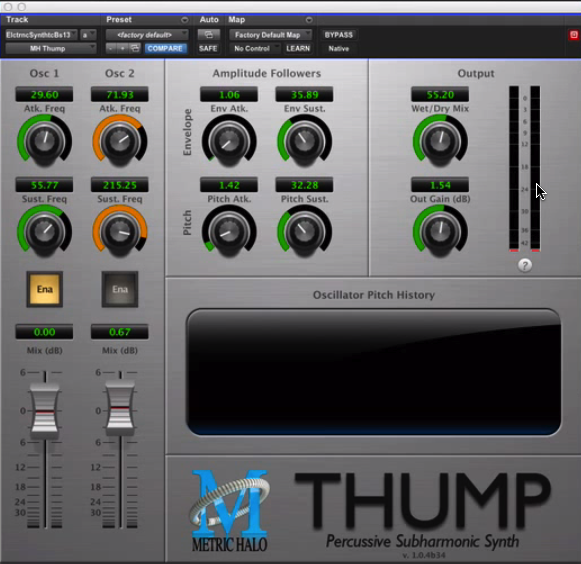Click the left output level meter
This screenshot has width=581, height=564.
pyautogui.click(x=514, y=169)
